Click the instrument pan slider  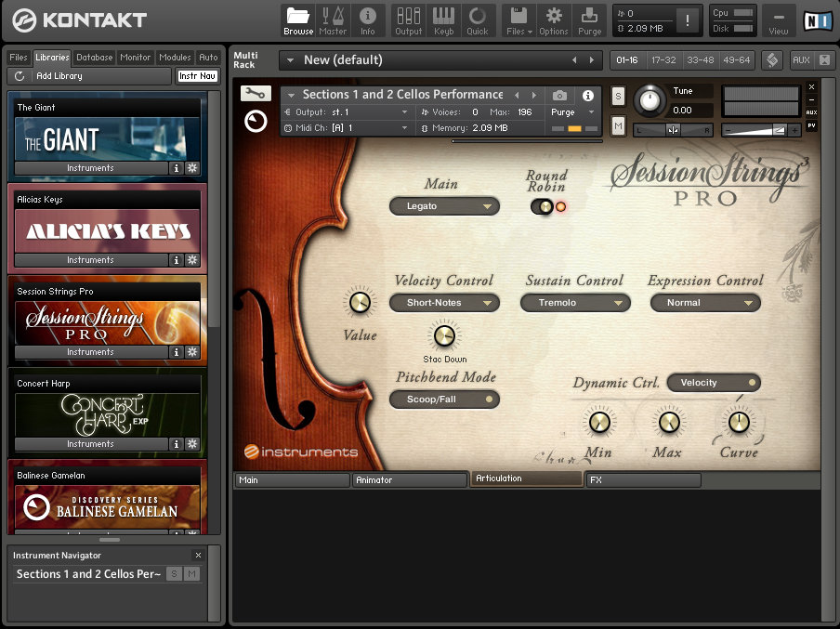673,130
